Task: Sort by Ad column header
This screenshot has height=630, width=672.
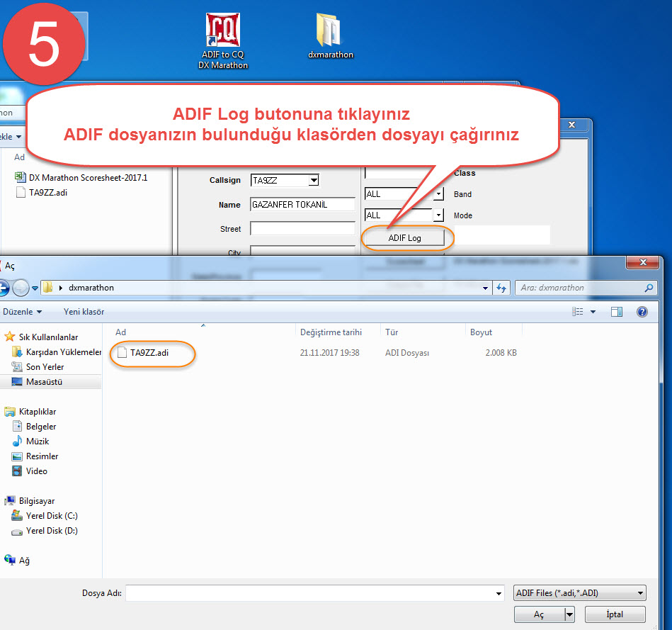Action: coord(121,332)
